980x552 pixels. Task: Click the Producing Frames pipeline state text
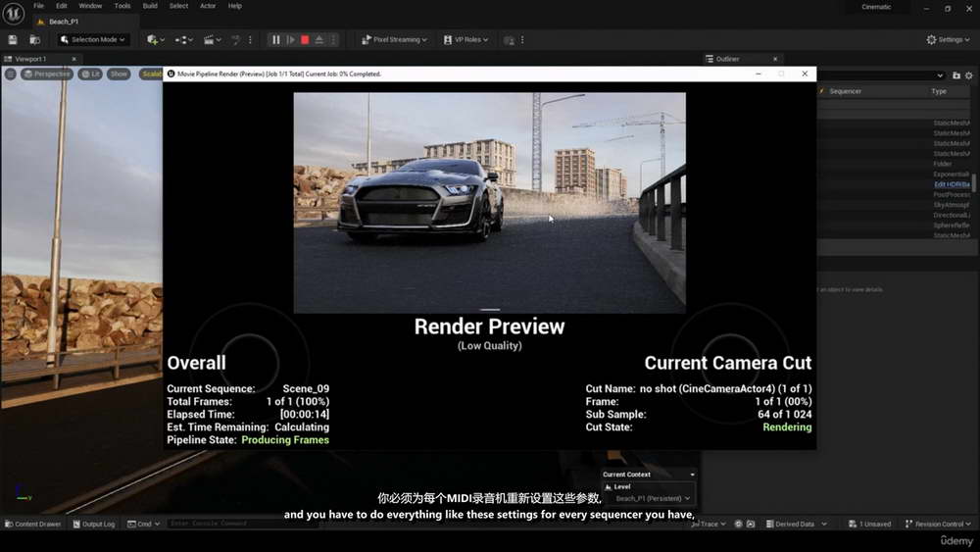pos(285,440)
